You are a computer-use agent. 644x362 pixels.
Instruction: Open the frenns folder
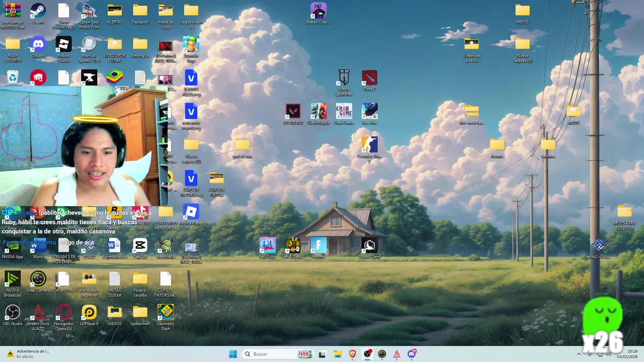pos(497,148)
